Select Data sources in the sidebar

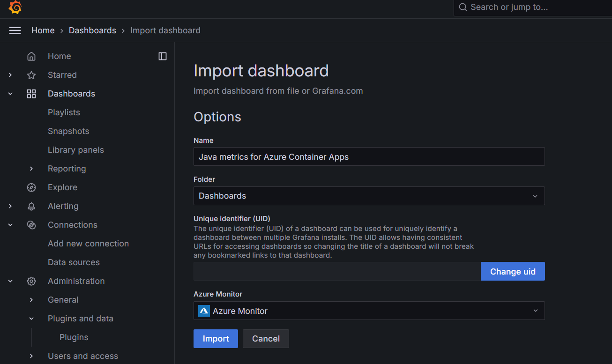click(x=74, y=262)
